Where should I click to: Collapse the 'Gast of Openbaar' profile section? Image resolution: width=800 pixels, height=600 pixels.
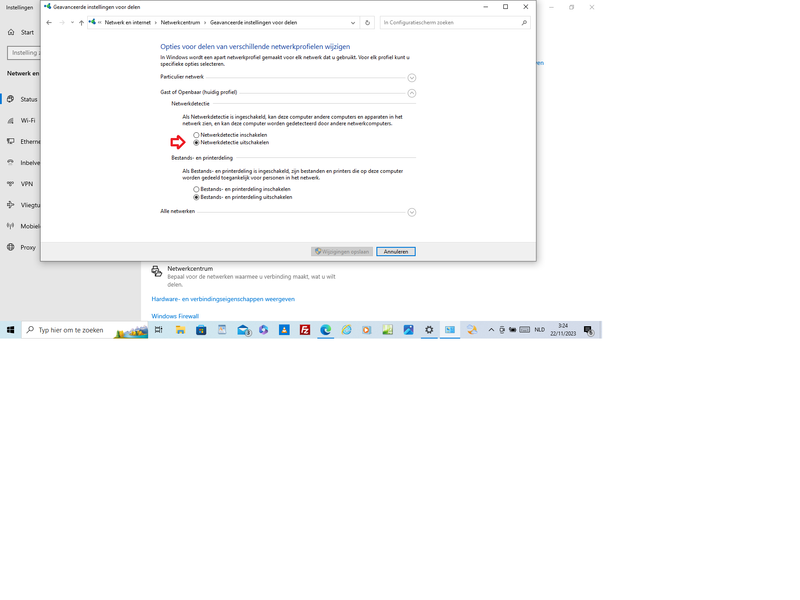click(x=411, y=93)
